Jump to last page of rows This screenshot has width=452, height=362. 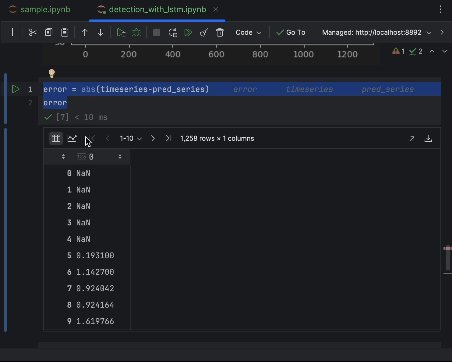click(x=168, y=138)
